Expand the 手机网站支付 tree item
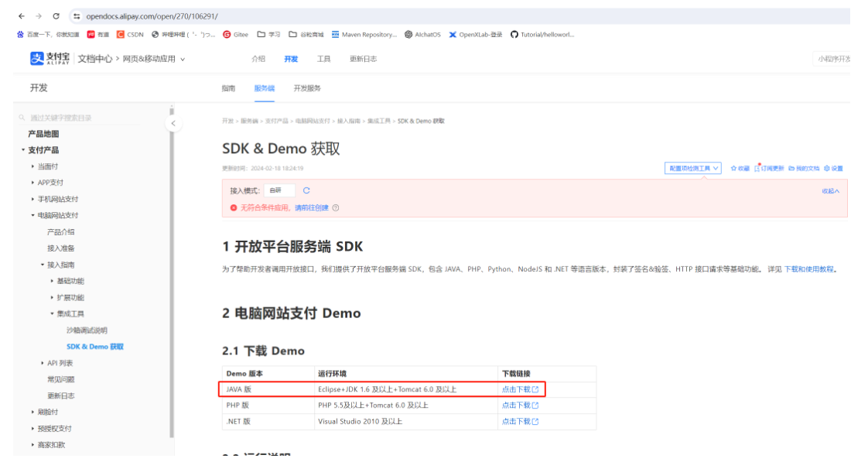The image size is (868, 462). (32, 199)
